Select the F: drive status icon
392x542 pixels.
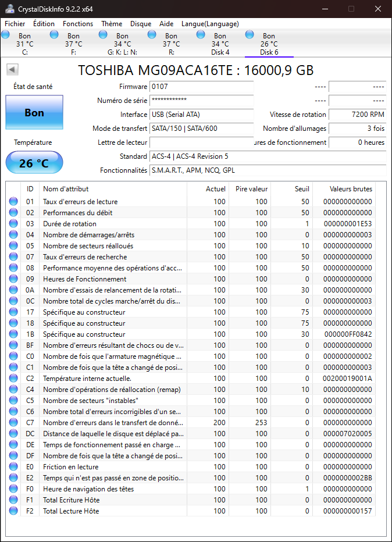click(55, 35)
